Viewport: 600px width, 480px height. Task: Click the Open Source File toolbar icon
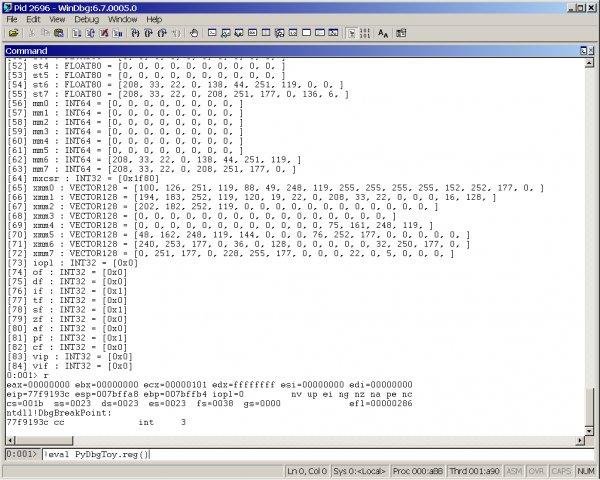14,33
